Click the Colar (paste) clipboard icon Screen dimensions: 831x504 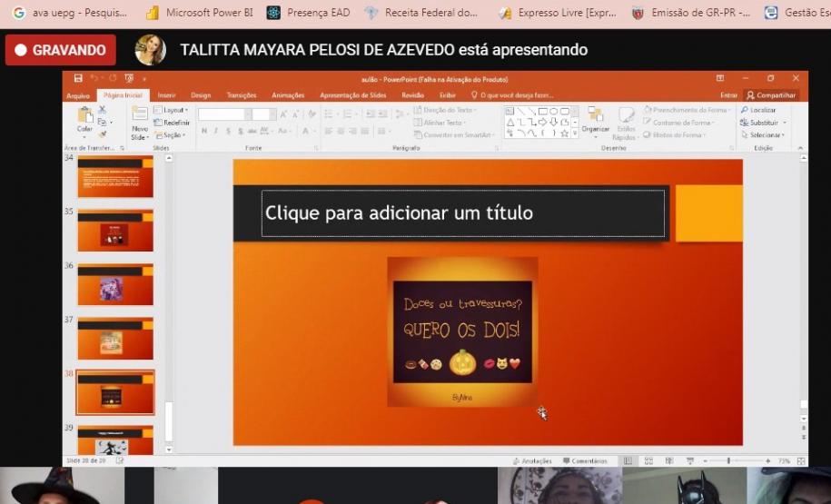(x=84, y=118)
